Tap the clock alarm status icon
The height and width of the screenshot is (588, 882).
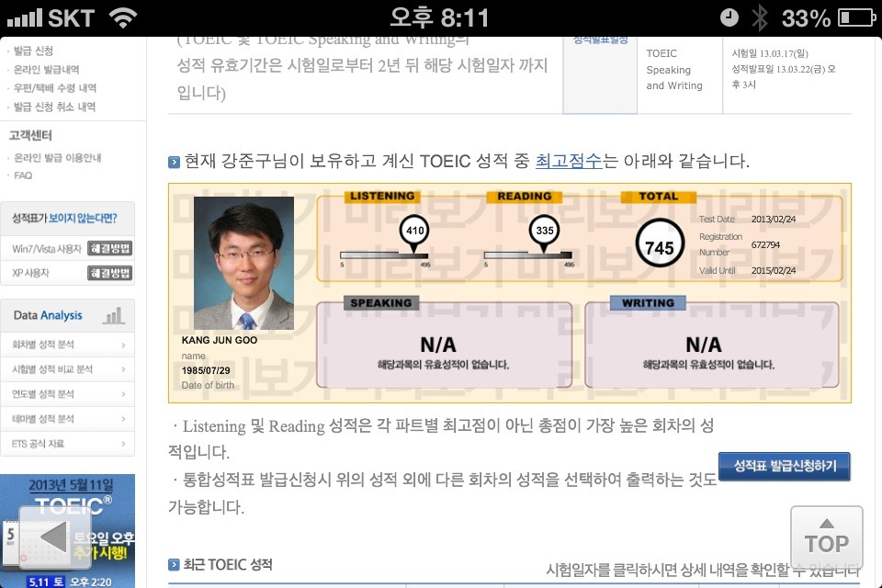pyautogui.click(x=729, y=17)
